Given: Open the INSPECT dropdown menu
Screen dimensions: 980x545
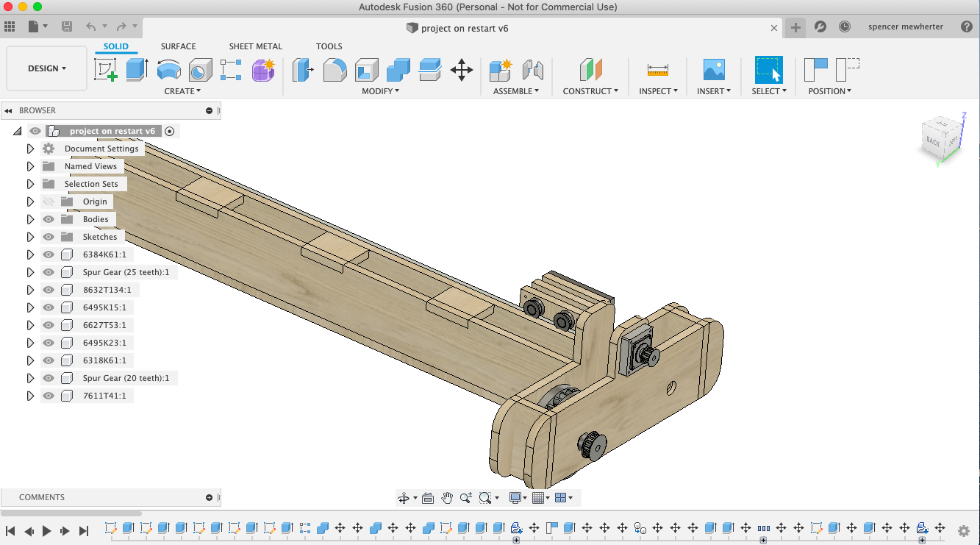Looking at the screenshot, I should [658, 91].
